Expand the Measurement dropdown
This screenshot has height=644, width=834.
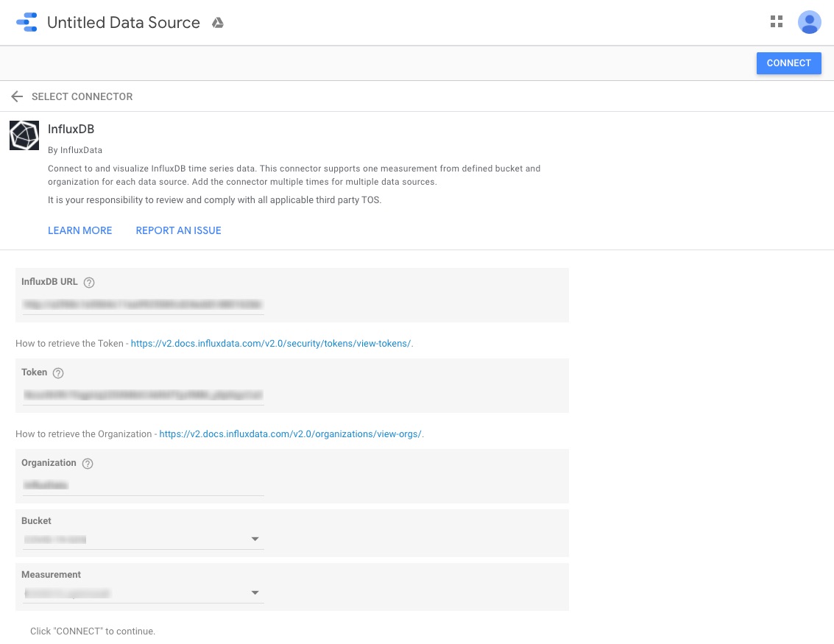143,593
